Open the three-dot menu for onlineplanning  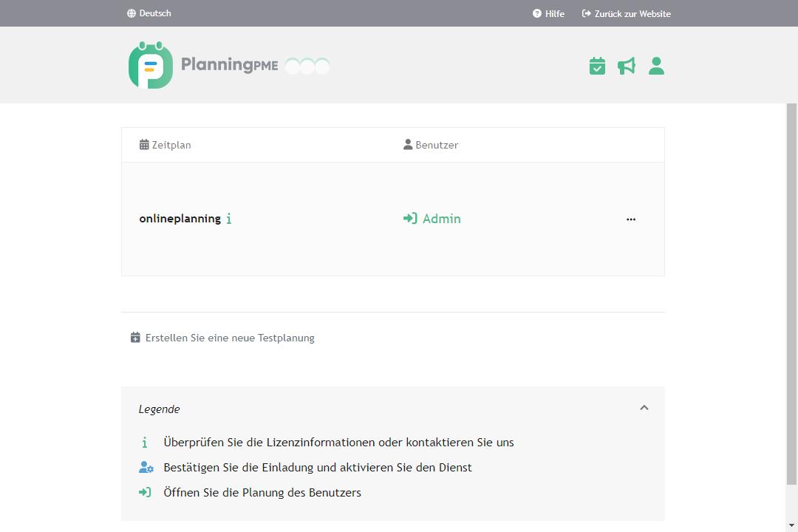click(630, 219)
